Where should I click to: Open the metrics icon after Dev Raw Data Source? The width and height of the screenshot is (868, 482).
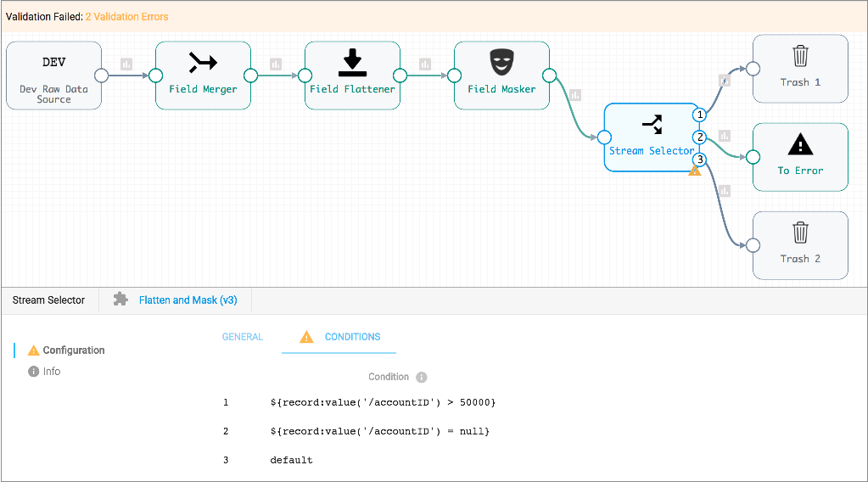coord(126,64)
